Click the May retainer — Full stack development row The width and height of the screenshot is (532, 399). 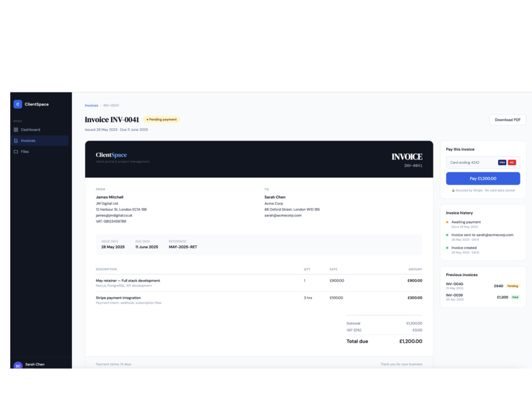259,283
